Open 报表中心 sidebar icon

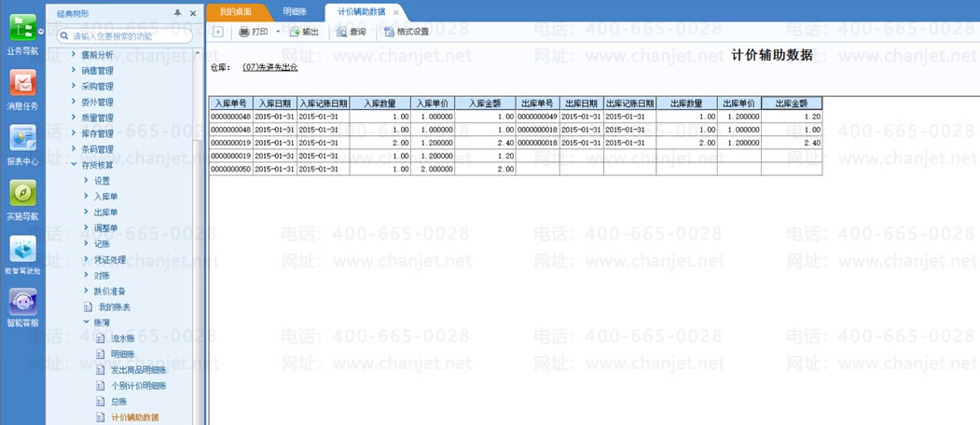pos(22,138)
